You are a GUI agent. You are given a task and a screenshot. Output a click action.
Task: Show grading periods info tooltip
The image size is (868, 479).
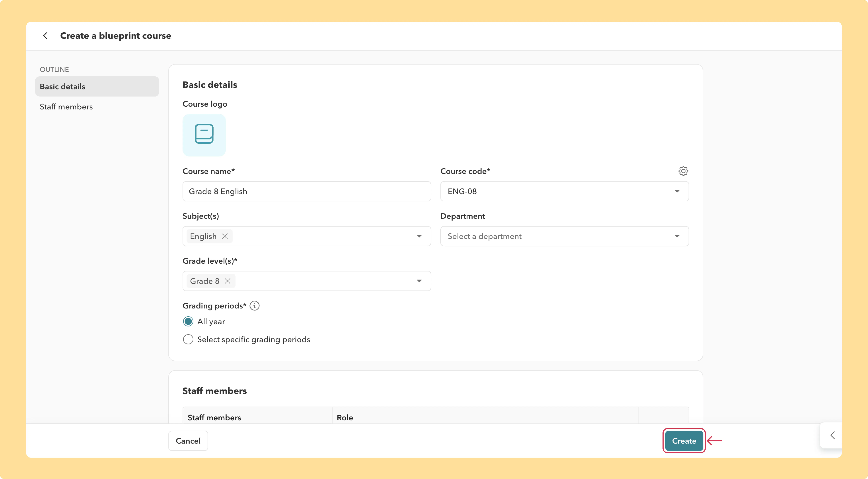tap(254, 306)
